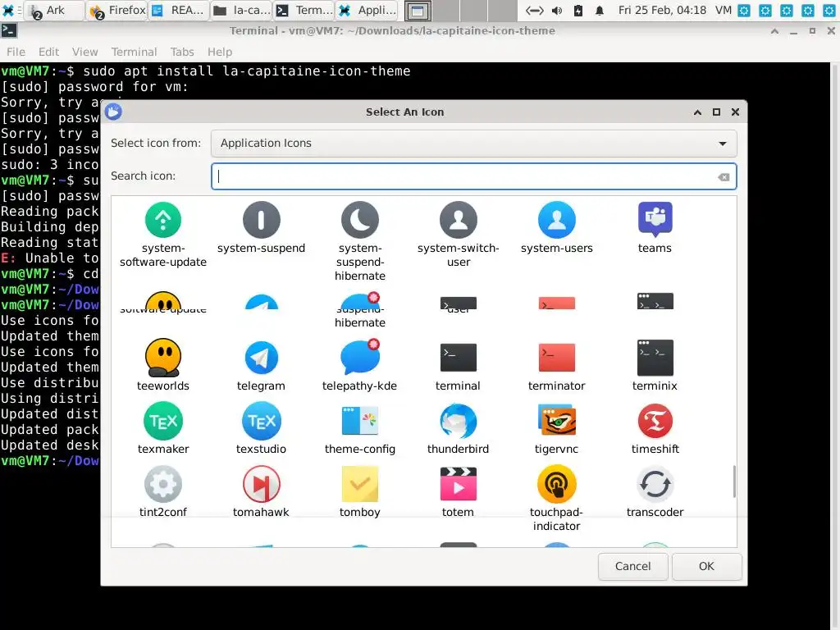This screenshot has width=840, height=630.
Task: Select the tigervnc icon
Action: (557, 421)
